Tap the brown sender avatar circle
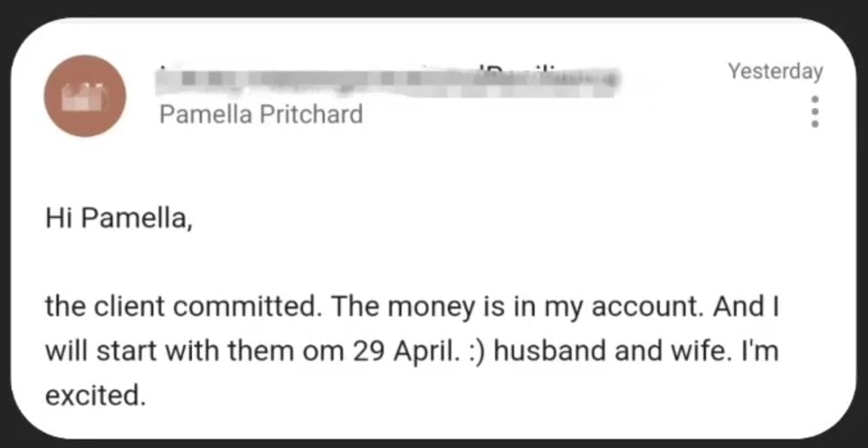Image resolution: width=868 pixels, height=448 pixels. [85, 95]
